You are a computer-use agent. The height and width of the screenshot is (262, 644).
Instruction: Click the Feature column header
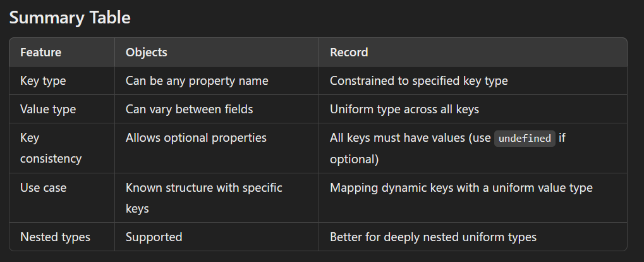click(x=40, y=53)
